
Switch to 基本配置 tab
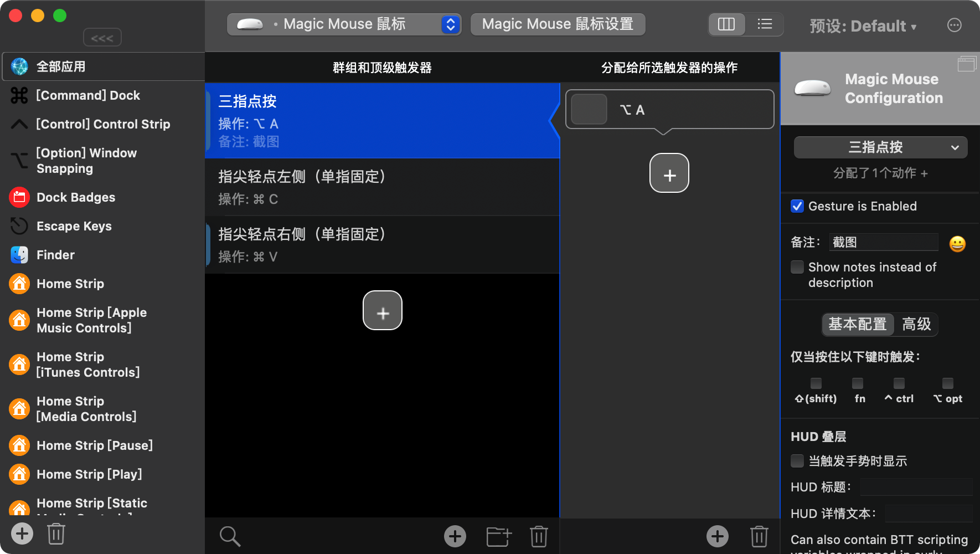tap(858, 324)
